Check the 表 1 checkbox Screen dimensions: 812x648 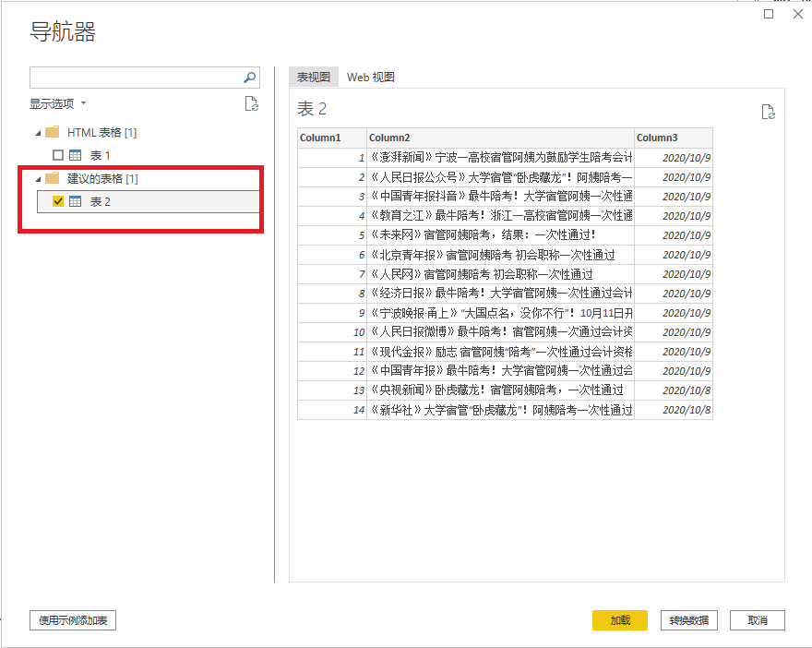(58, 155)
